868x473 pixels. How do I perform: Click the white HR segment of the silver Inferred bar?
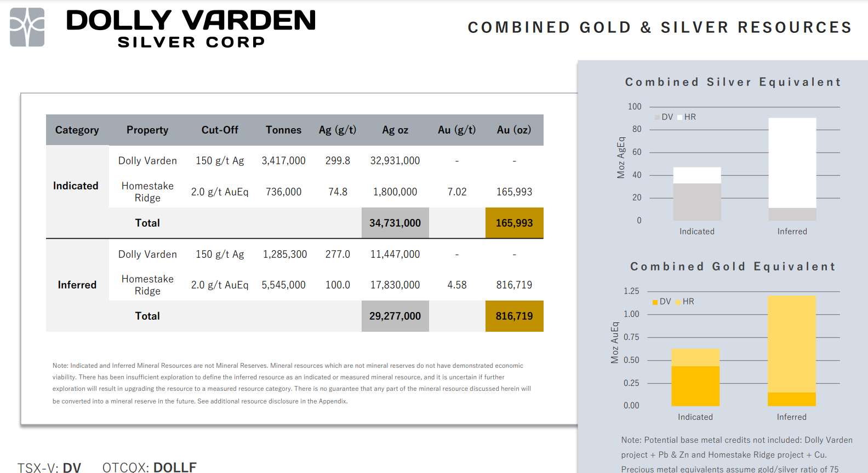[792, 163]
